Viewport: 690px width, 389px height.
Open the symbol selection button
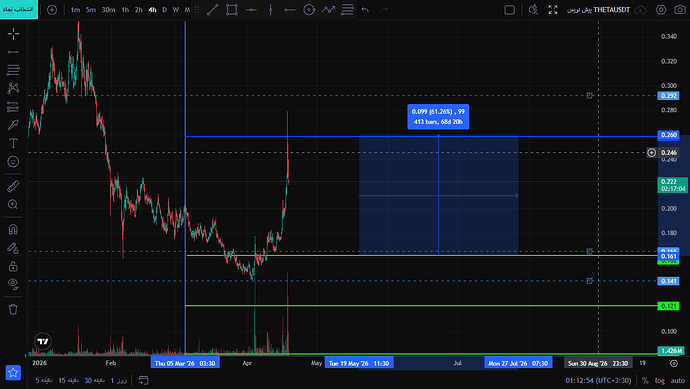pyautogui.click(x=18, y=9)
